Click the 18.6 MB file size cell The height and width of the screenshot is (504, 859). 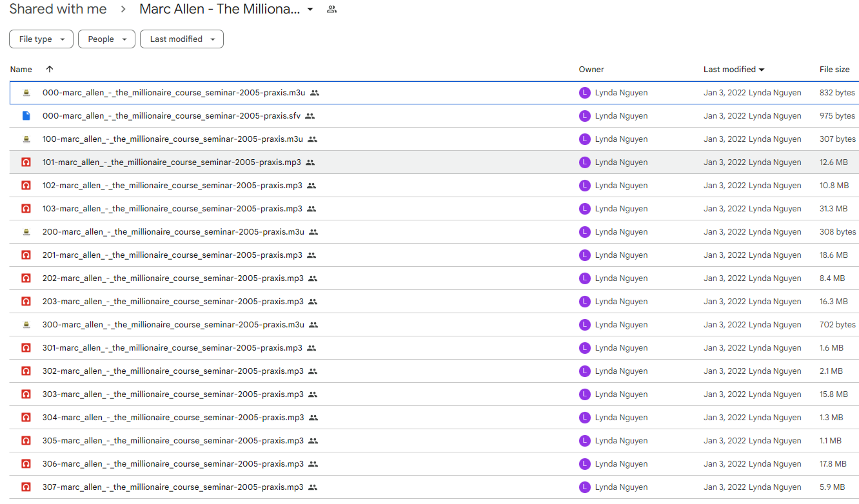pyautogui.click(x=834, y=255)
